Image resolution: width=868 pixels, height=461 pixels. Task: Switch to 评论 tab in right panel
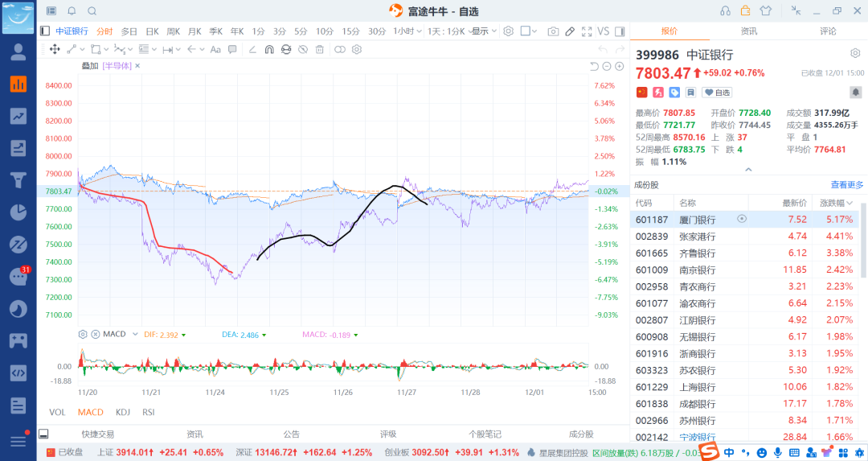(x=828, y=31)
